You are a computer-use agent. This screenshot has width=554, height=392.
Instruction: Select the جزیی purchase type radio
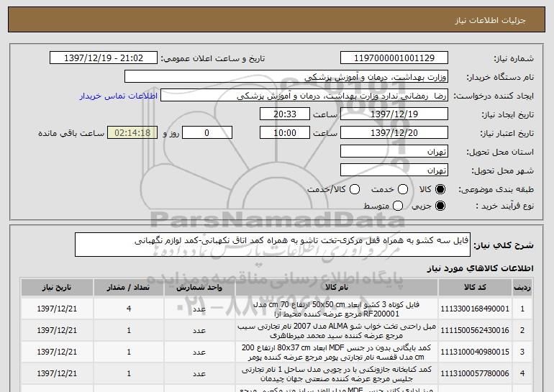tap(440, 206)
